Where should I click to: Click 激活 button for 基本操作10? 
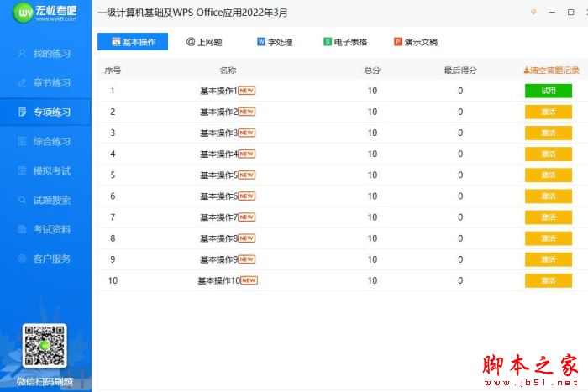tap(549, 280)
